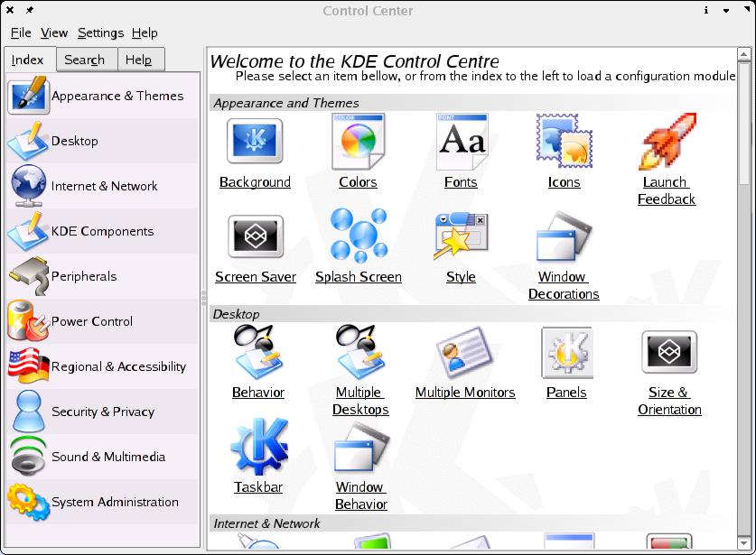
Task: Click the Multiple Monitors link text
Action: (x=465, y=393)
